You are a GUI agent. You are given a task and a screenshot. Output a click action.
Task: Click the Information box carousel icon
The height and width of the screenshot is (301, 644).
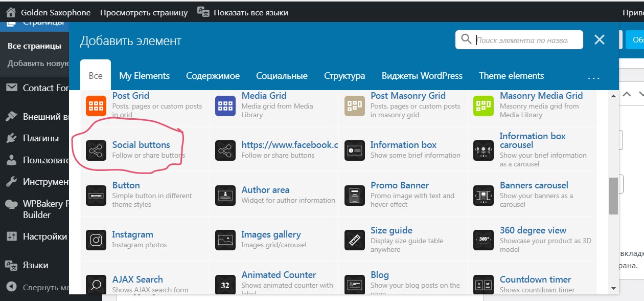click(484, 150)
